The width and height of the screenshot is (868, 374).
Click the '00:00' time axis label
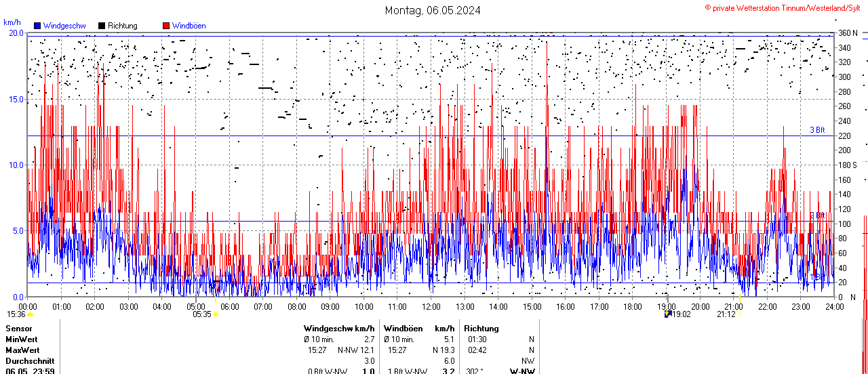click(28, 307)
